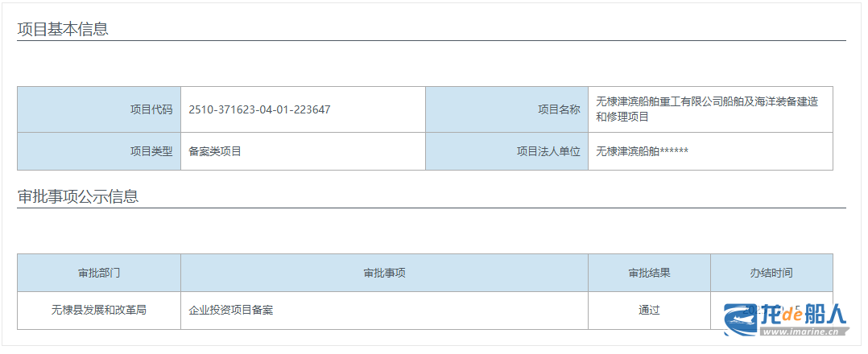
Task: Click the 办结时间 column header
Action: click(x=771, y=273)
